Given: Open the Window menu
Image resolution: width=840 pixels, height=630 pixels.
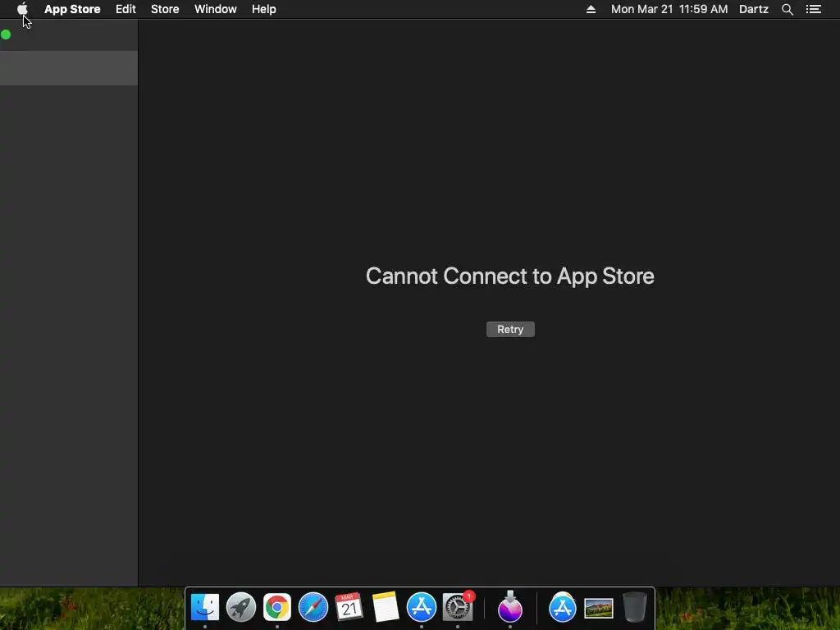Looking at the screenshot, I should 216,9.
